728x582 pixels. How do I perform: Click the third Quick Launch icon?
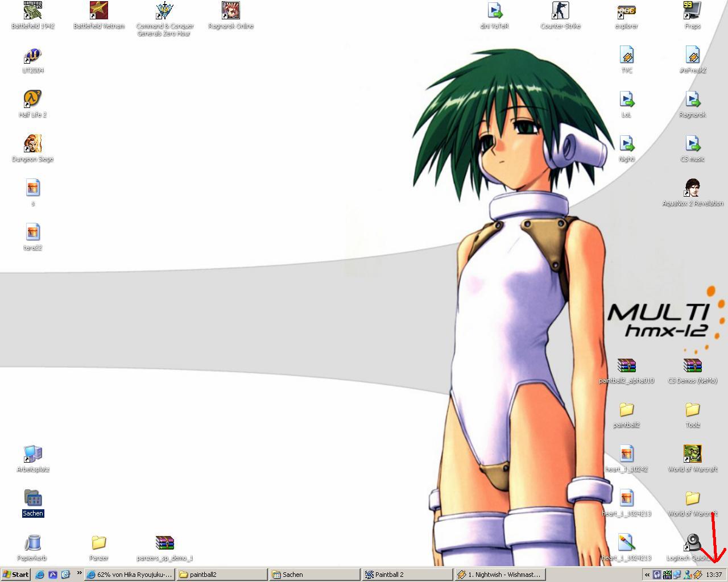[65, 575]
